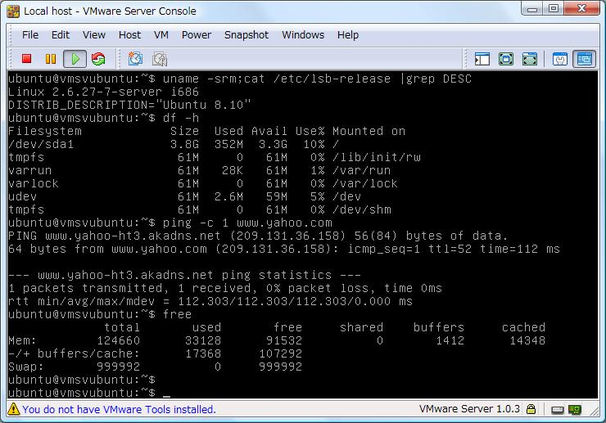Click the '/dev/sda1' filesystem row
Image resolution: width=606 pixels, height=423 pixels.
point(173,144)
